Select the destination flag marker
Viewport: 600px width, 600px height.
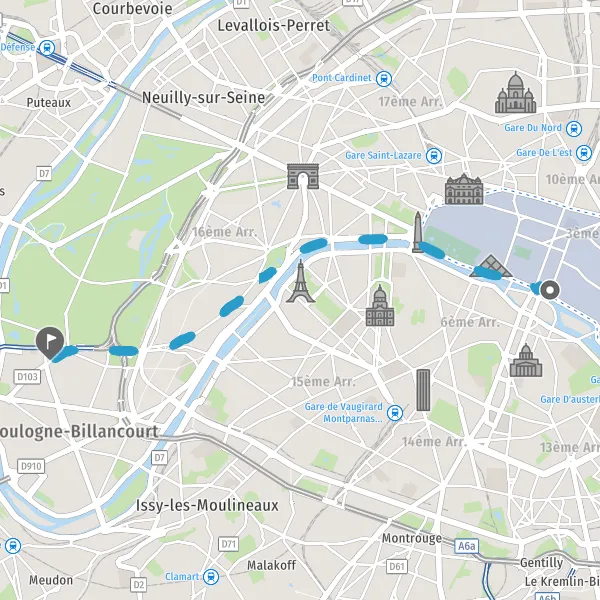tap(50, 342)
